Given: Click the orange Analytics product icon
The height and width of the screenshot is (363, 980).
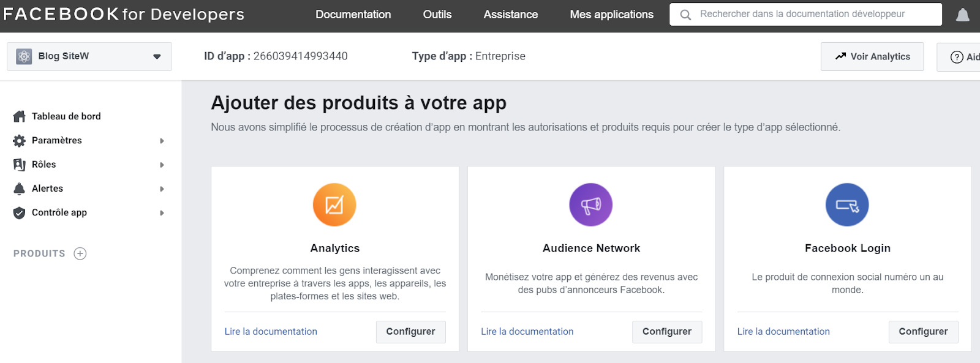Looking at the screenshot, I should (334, 204).
